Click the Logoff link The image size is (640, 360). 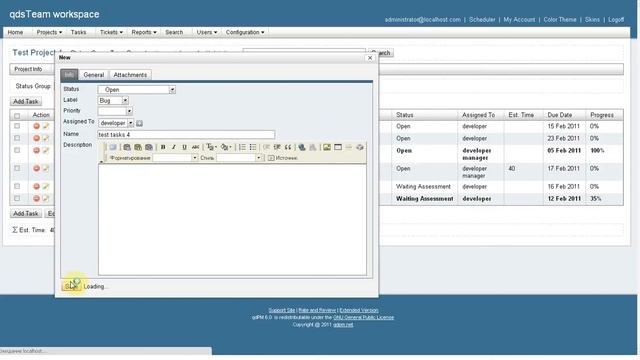coord(616,19)
